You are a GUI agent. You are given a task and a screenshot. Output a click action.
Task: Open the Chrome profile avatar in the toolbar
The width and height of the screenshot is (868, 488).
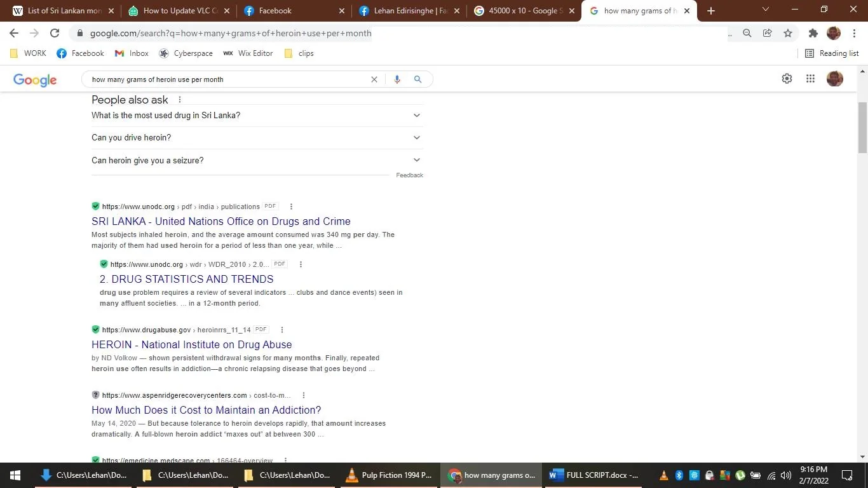point(834,33)
